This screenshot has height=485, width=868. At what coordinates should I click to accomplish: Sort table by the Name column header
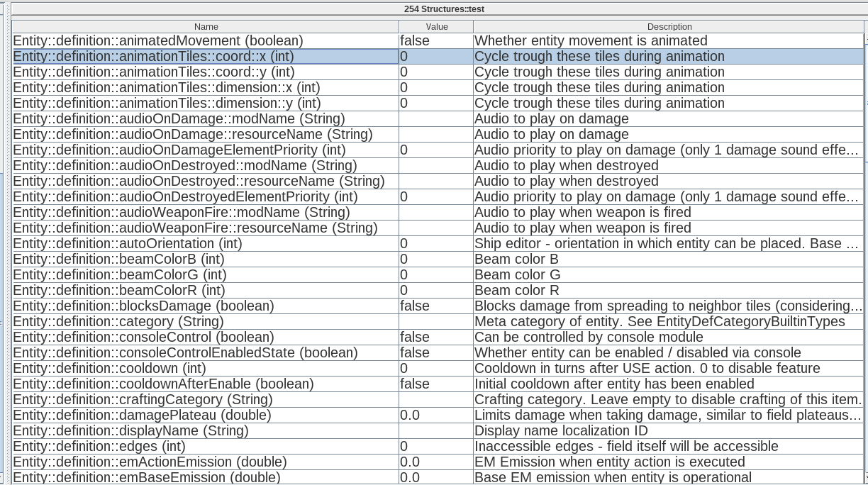click(x=206, y=27)
